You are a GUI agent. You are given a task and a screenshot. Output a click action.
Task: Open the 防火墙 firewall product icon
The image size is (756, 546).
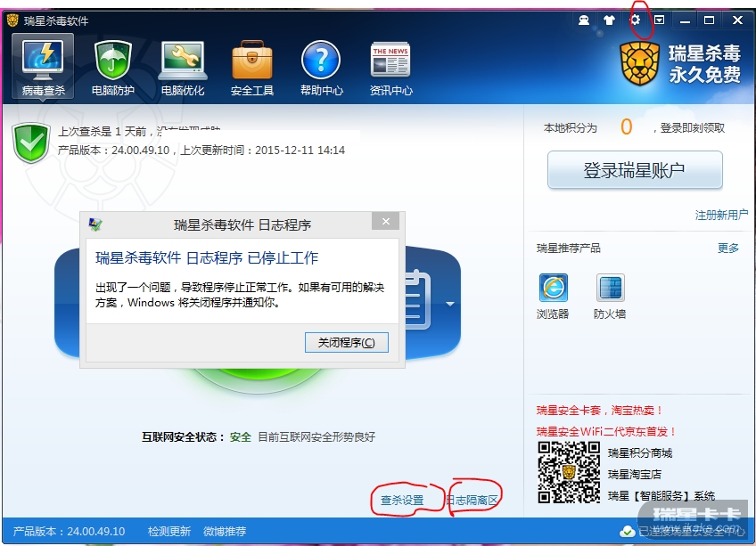coord(610,296)
